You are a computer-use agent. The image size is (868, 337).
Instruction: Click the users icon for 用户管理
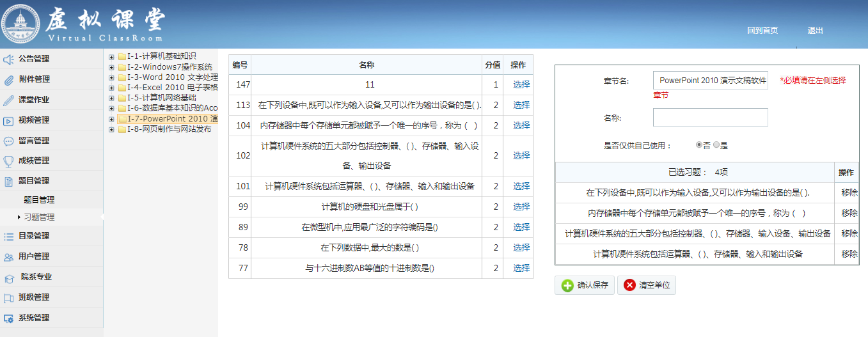point(8,257)
